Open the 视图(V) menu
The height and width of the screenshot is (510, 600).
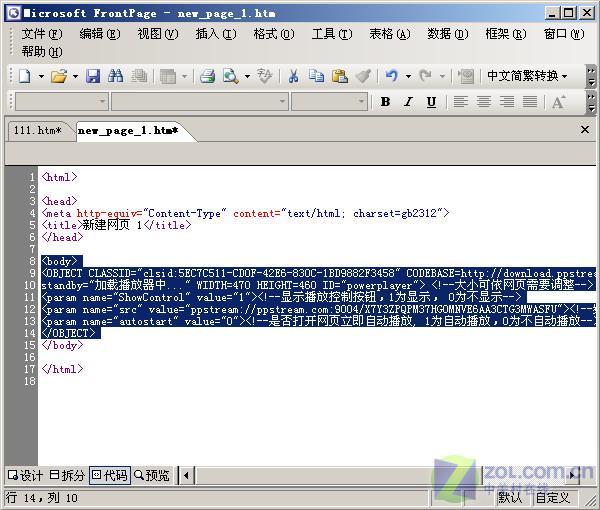[158, 34]
